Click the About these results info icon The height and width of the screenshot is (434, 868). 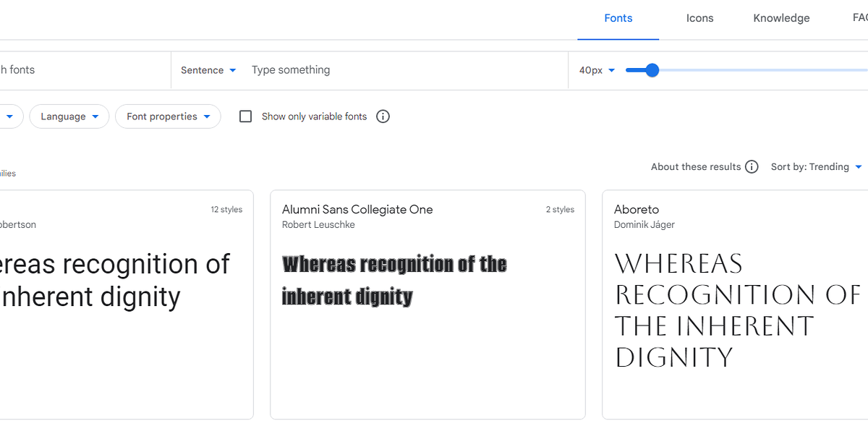pyautogui.click(x=752, y=167)
